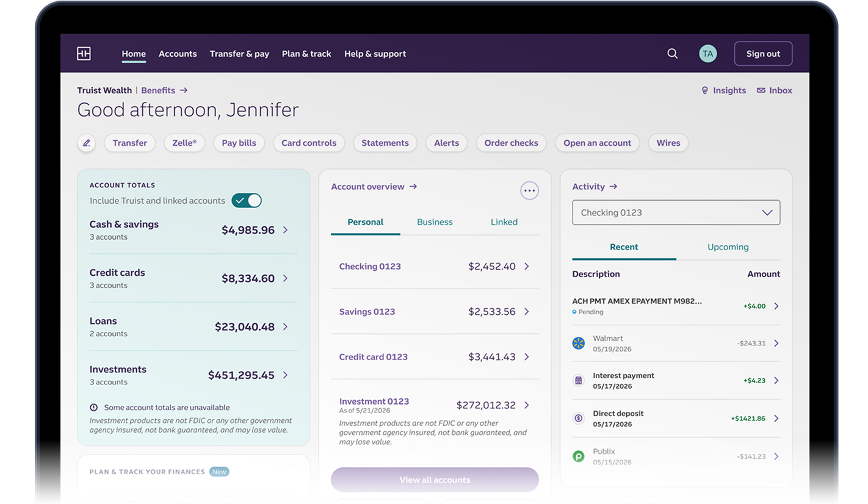This screenshot has width=868, height=504.
Task: Click the Direct deposit dollar icon
Action: pos(578,419)
